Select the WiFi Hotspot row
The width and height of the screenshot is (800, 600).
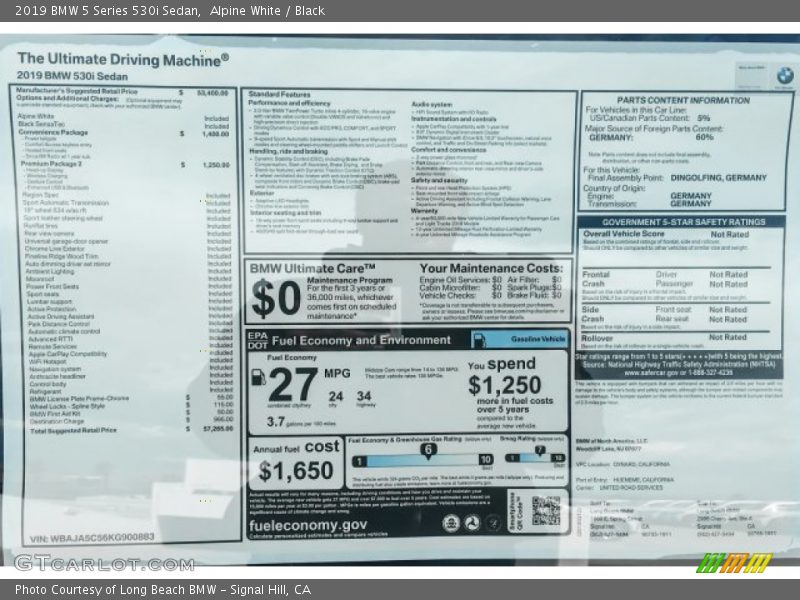pyautogui.click(x=131, y=361)
